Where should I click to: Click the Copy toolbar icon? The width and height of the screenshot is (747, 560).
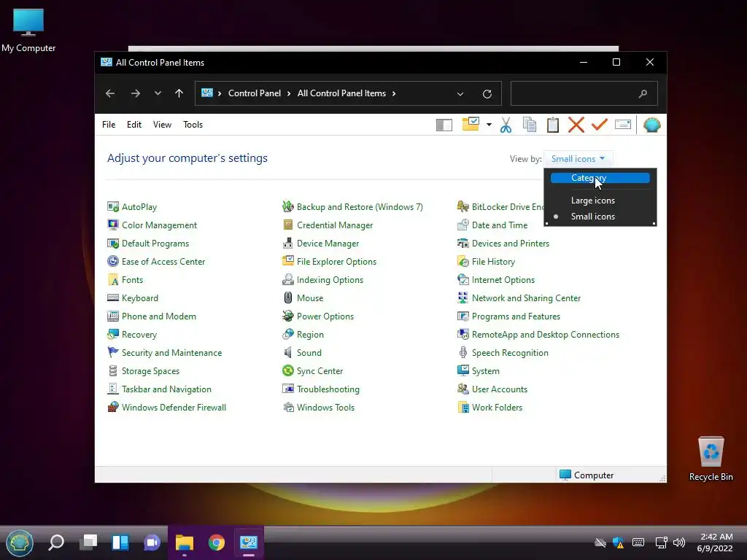[x=530, y=125]
